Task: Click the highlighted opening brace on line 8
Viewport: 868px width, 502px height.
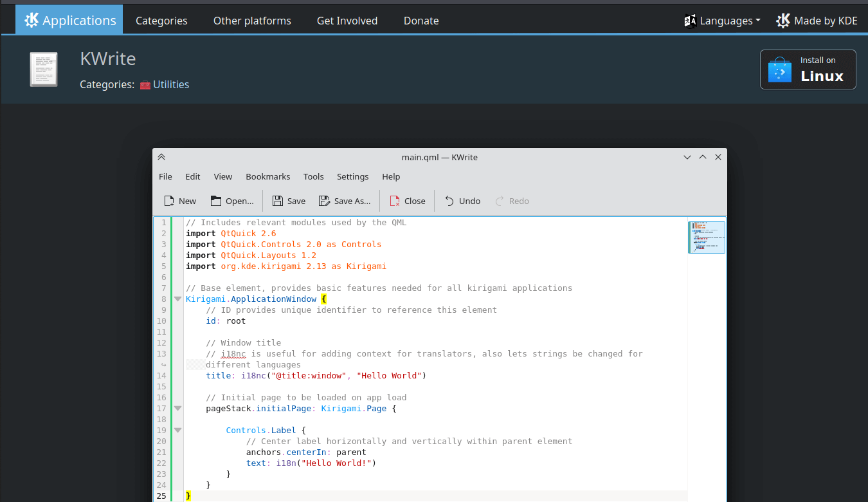Action: click(324, 299)
